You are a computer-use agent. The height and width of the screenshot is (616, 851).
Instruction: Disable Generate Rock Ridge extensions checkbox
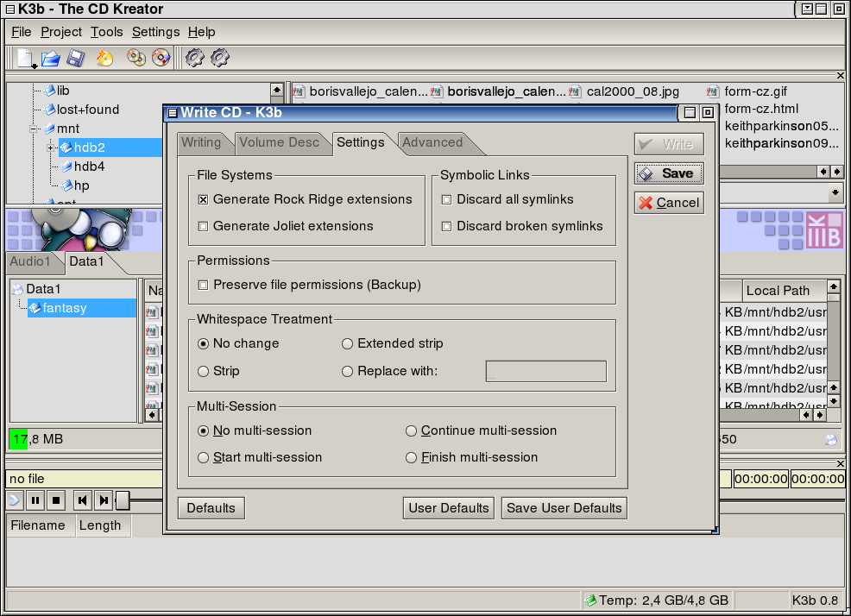(203, 199)
